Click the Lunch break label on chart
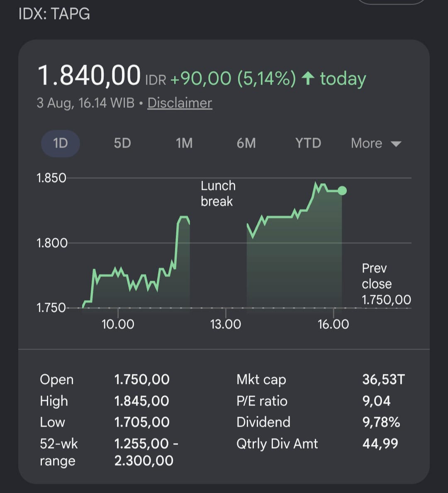The image size is (448, 493). pyautogui.click(x=218, y=193)
